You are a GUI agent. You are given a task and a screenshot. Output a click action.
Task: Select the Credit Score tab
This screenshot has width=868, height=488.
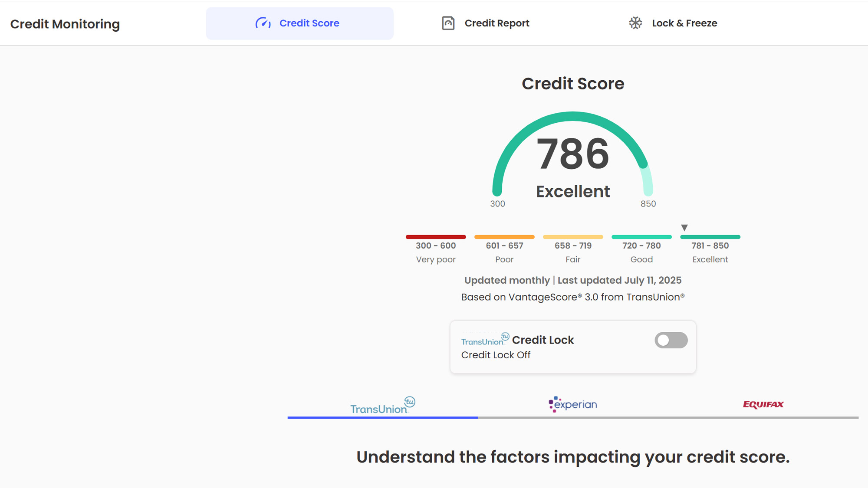(x=309, y=23)
